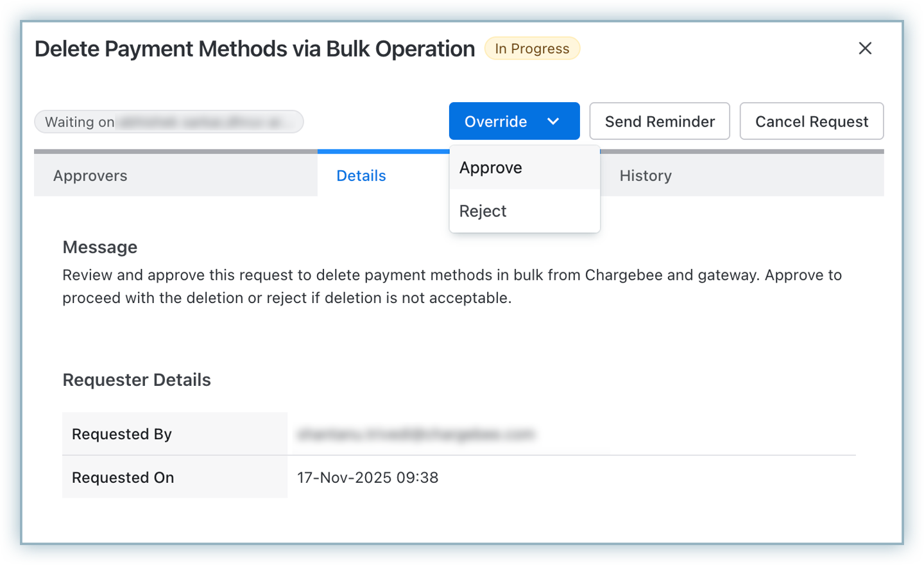The height and width of the screenshot is (565, 924).
Task: Click the 17-Nov-2025 09:38 timestamp
Action: [x=368, y=478]
